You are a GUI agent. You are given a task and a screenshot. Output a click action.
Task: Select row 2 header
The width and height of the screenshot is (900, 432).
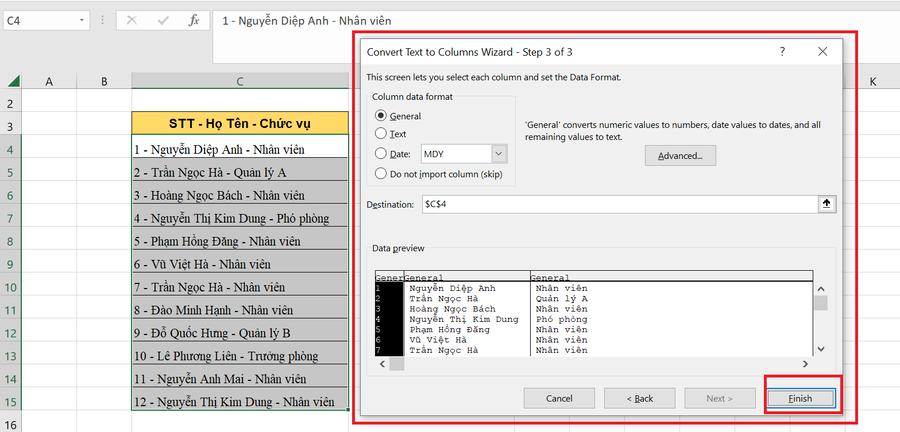click(10, 104)
